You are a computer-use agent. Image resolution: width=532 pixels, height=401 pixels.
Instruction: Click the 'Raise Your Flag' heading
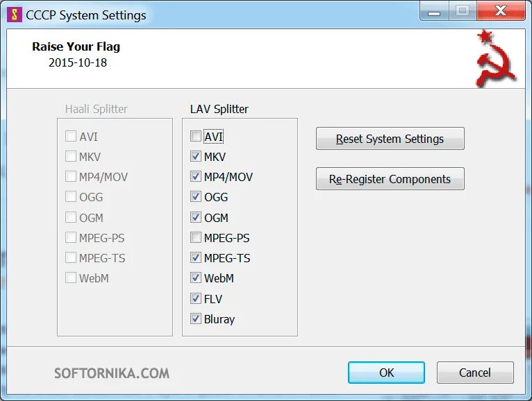[x=76, y=46]
